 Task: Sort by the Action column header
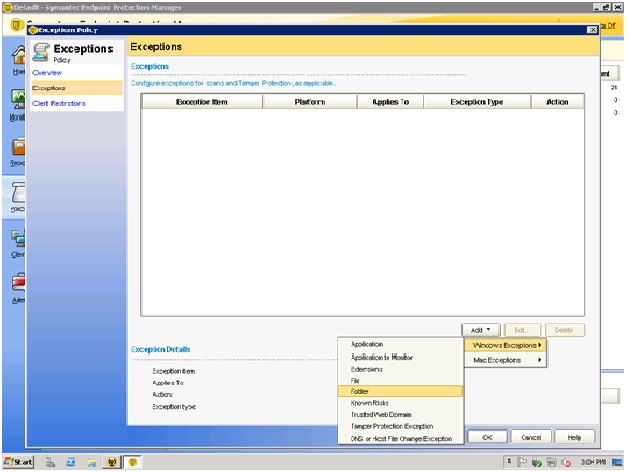click(557, 102)
